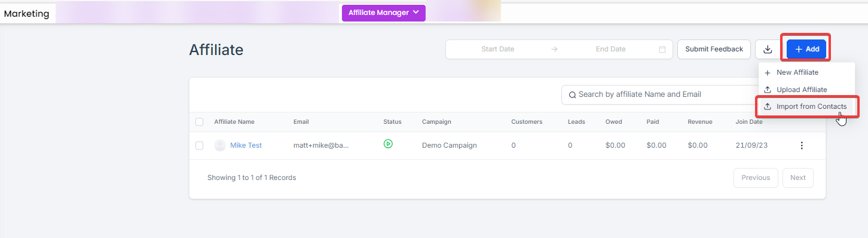Screen dimensions: 868x238
Task: Open the calendar icon in date range
Action: tap(662, 50)
